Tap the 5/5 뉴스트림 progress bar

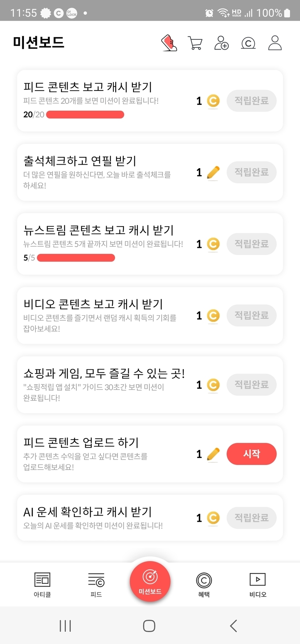[76, 258]
